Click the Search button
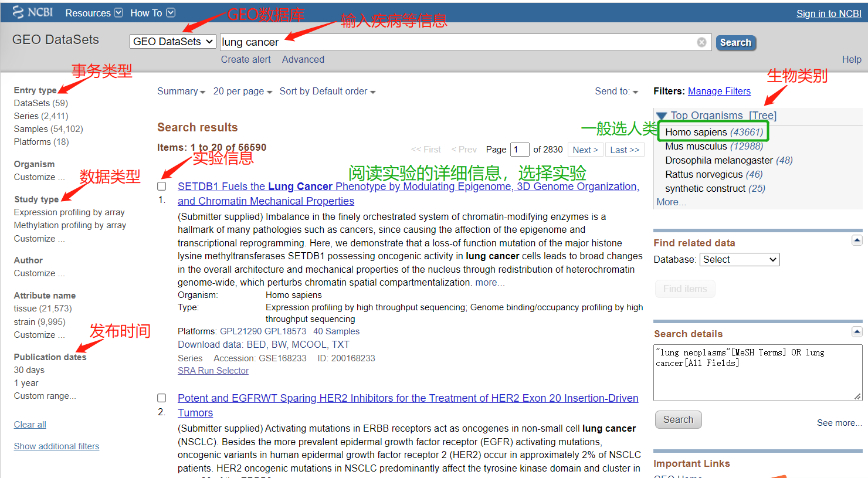This screenshot has width=868, height=478. pos(735,42)
